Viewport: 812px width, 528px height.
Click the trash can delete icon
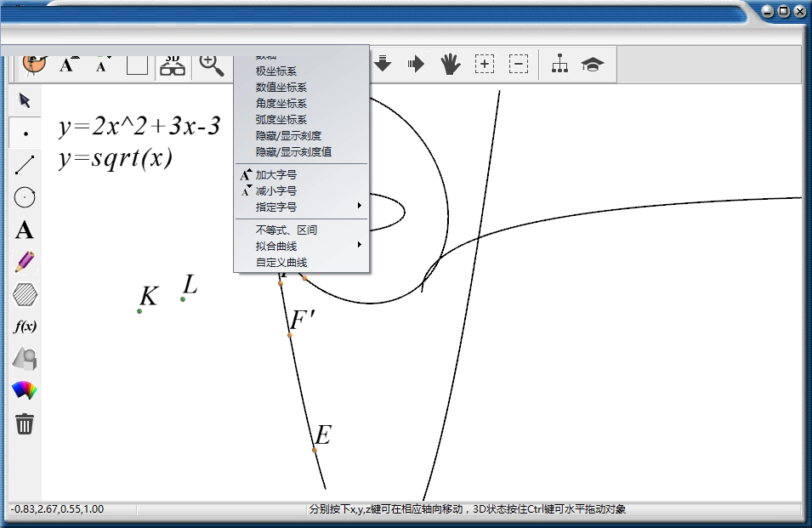(25, 423)
